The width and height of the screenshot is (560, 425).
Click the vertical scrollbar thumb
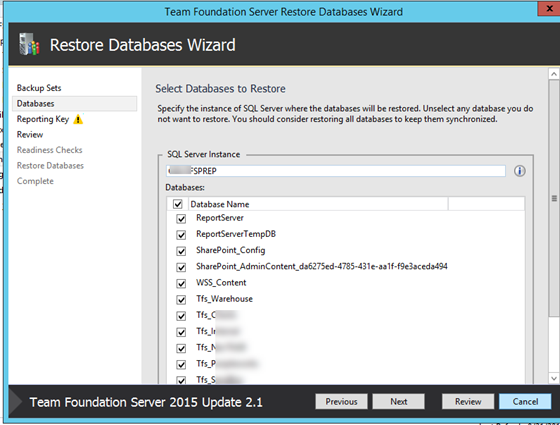click(x=554, y=198)
